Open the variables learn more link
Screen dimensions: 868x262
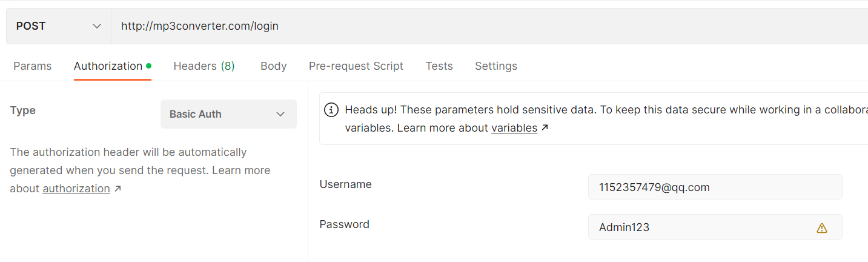[514, 128]
